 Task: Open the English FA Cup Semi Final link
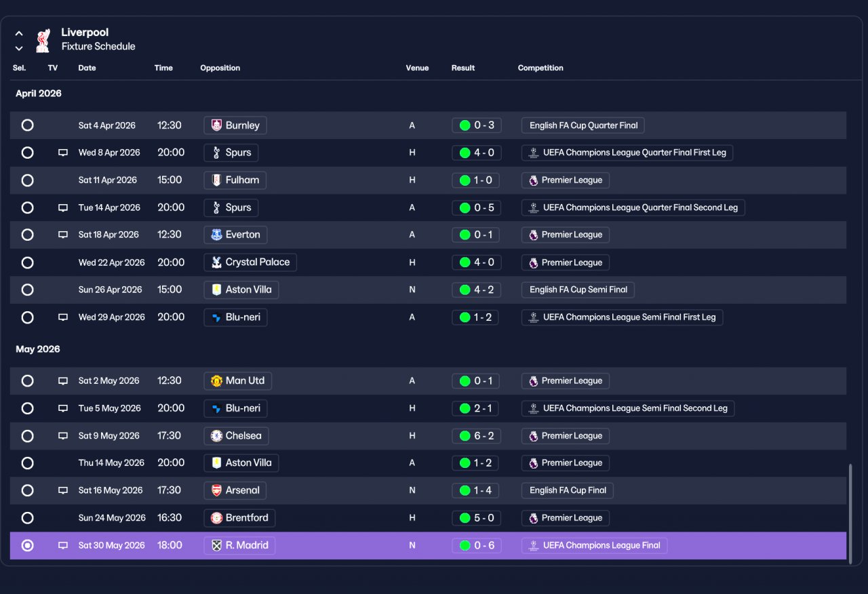tap(578, 290)
